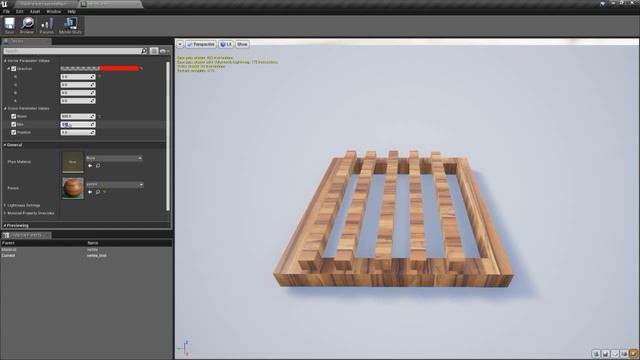This screenshot has width=640, height=360.
Task: Click the Details panel vertical scrollbar
Action: [168, 136]
